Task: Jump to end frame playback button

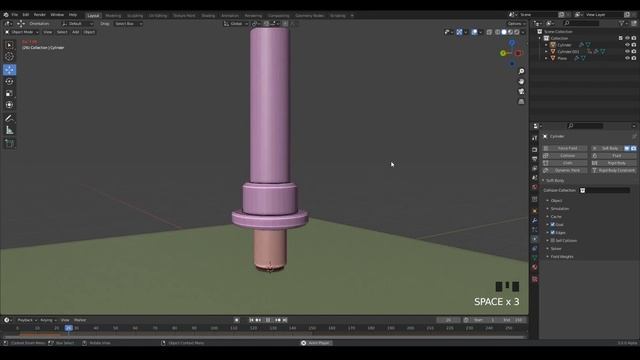Action: [x=285, y=320]
